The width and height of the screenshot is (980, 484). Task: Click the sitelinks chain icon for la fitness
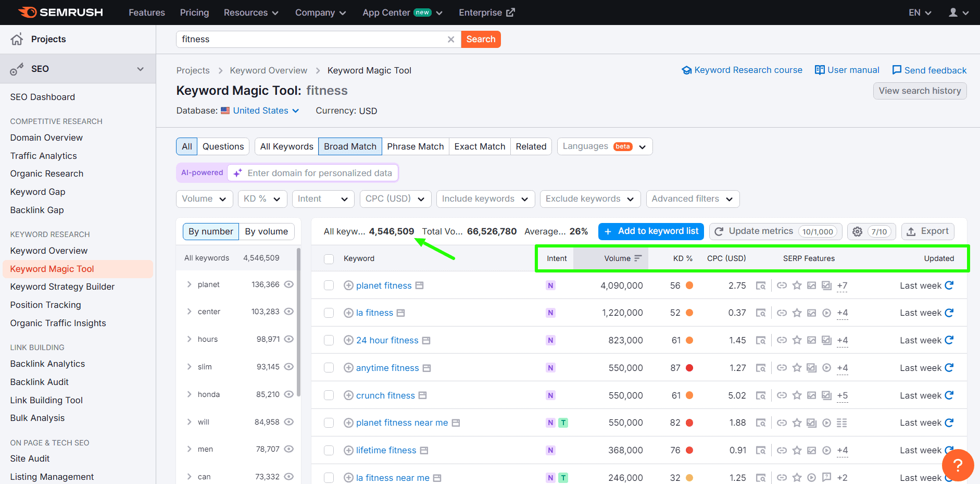click(782, 313)
